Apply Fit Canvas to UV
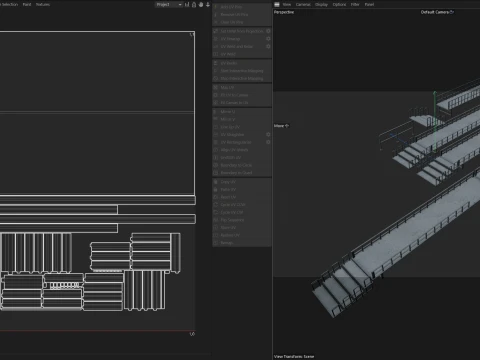 [242, 103]
